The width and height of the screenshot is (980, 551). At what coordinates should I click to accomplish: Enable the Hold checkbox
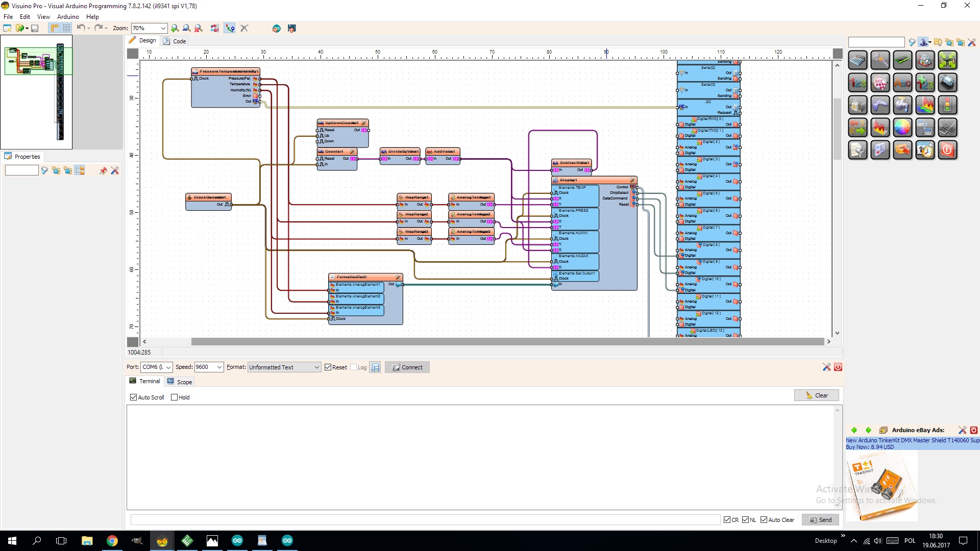(x=174, y=397)
